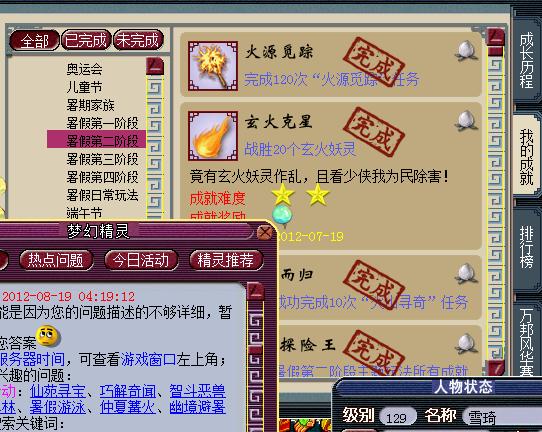
Task: Click the peach icon on 探险王 row
Action: pos(467,344)
